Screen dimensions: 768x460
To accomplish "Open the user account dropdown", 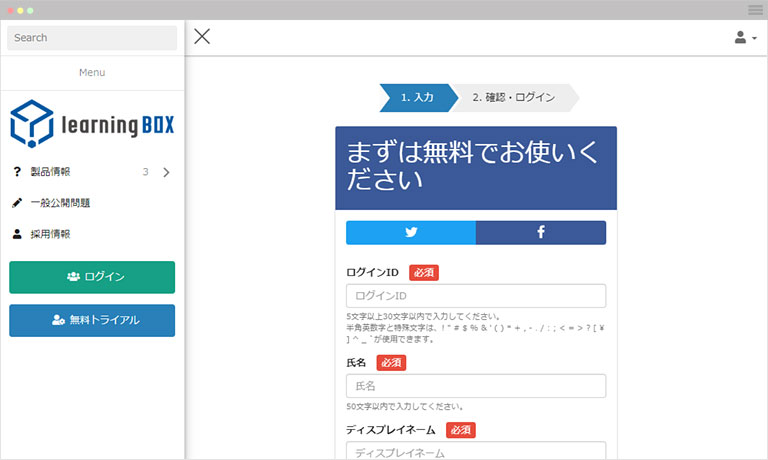I will 745,38.
